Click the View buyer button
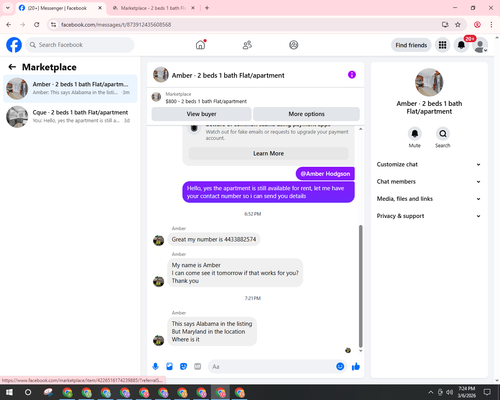This screenshot has width=500, height=400. click(201, 114)
